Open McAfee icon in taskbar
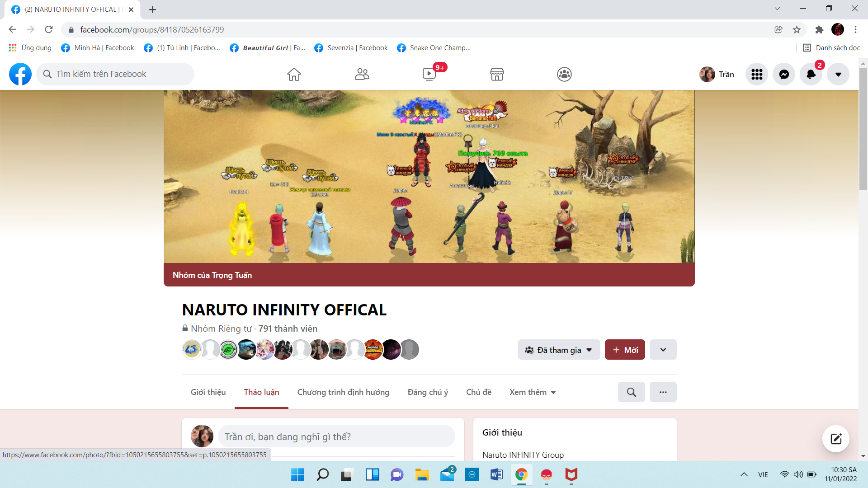 571,474
